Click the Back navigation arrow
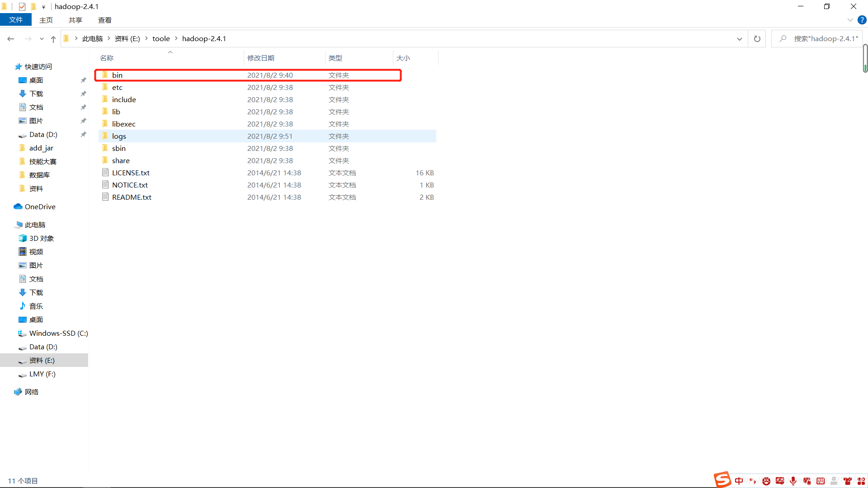The image size is (868, 488). coord(11,39)
